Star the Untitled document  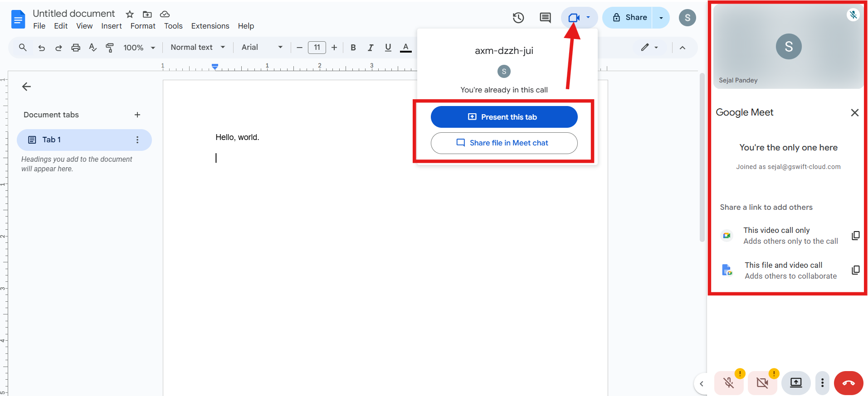click(130, 14)
